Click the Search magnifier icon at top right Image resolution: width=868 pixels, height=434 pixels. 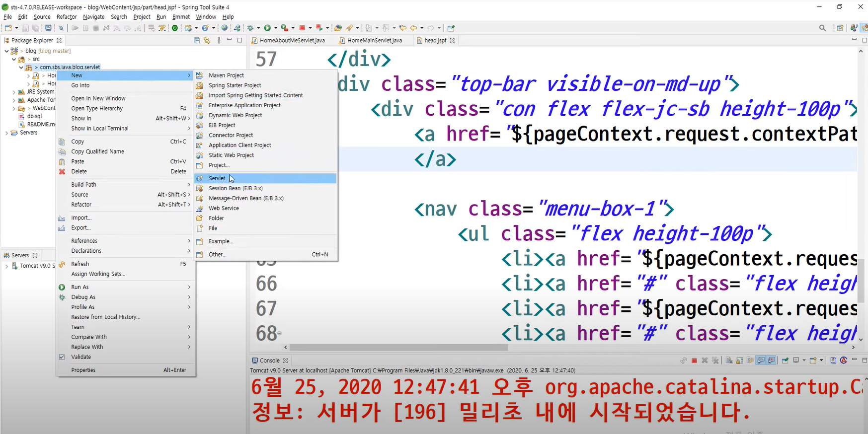click(822, 28)
